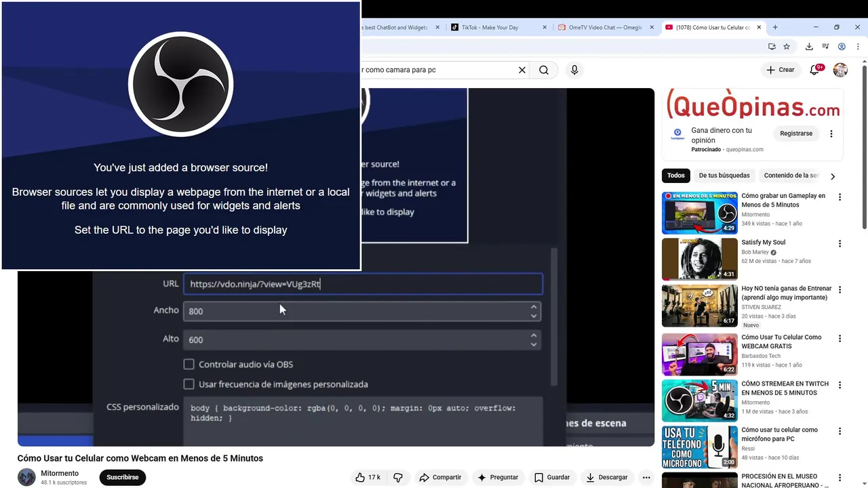Screen dimensions: 868x488
Task: Like the video with thumbs up
Action: 368,477
